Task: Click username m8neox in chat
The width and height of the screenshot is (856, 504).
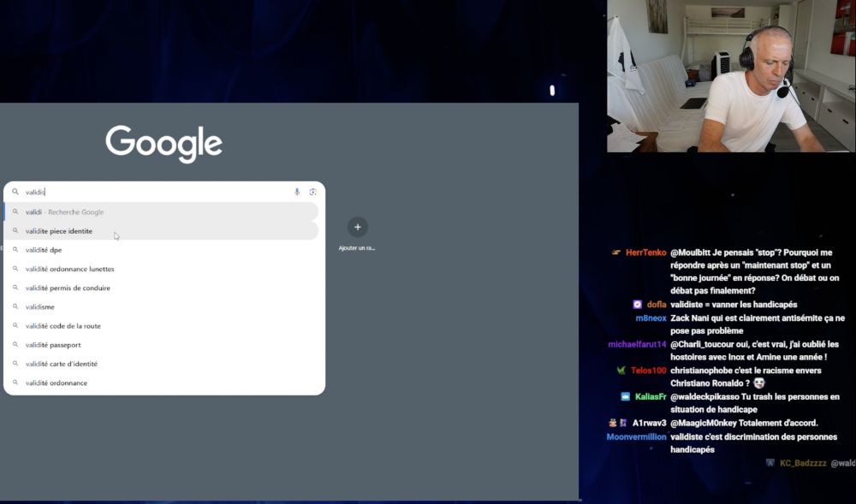Action: (651, 318)
